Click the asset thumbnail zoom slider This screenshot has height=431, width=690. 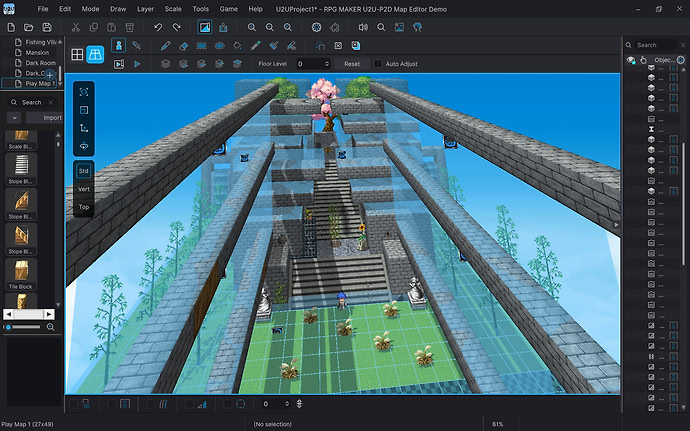23,327
